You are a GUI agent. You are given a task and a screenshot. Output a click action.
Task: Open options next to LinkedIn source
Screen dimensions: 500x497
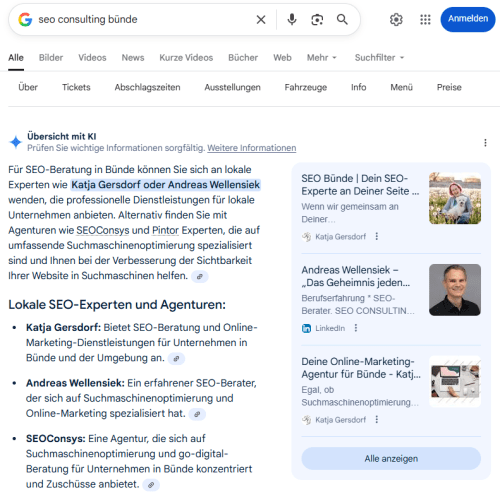[356, 328]
